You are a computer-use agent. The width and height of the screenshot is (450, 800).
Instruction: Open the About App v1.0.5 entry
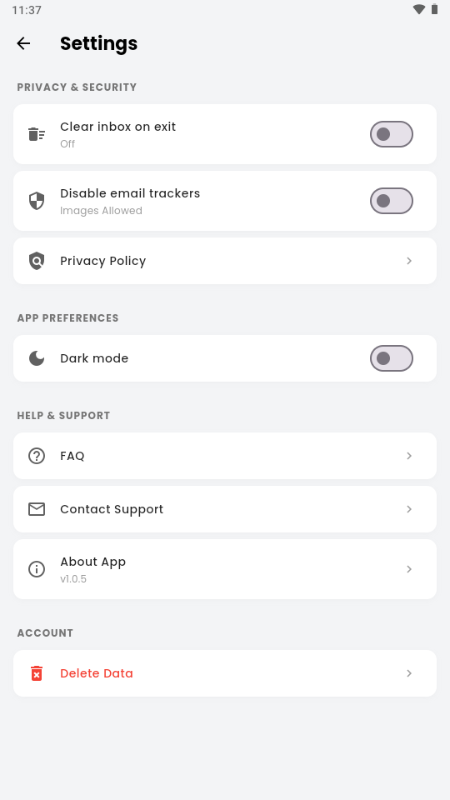(x=225, y=569)
